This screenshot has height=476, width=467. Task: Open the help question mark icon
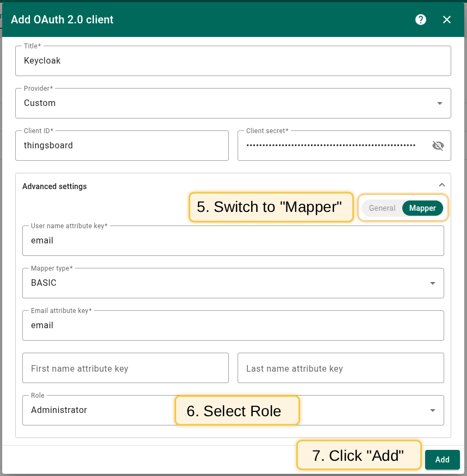tap(420, 20)
